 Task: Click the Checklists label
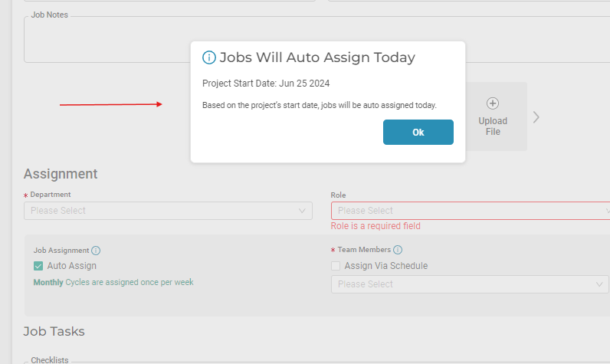pyautogui.click(x=50, y=360)
